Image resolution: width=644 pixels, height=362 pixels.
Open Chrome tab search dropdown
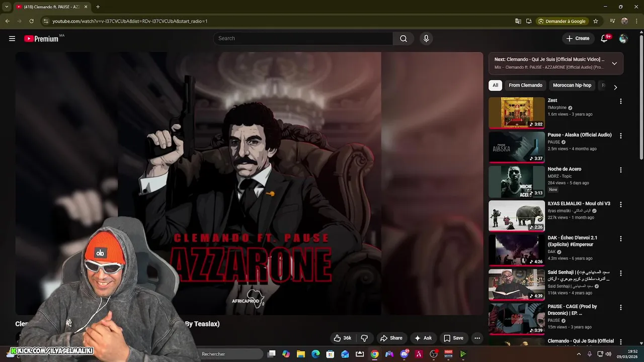tap(7, 7)
